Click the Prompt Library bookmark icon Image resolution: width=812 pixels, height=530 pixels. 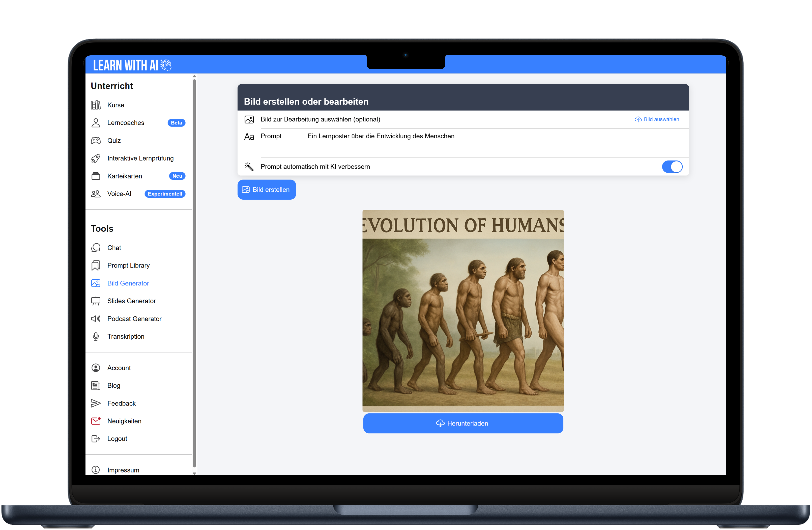coord(96,266)
